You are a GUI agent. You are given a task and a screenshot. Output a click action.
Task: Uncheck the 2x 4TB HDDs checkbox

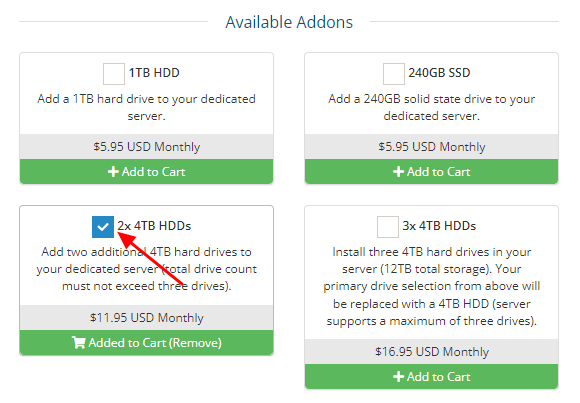click(103, 227)
